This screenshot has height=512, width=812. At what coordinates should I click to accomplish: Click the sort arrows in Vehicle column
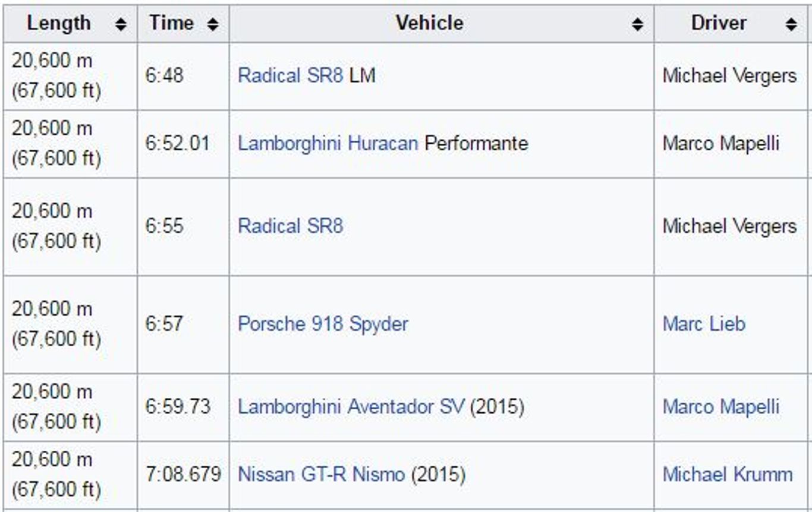(638, 24)
